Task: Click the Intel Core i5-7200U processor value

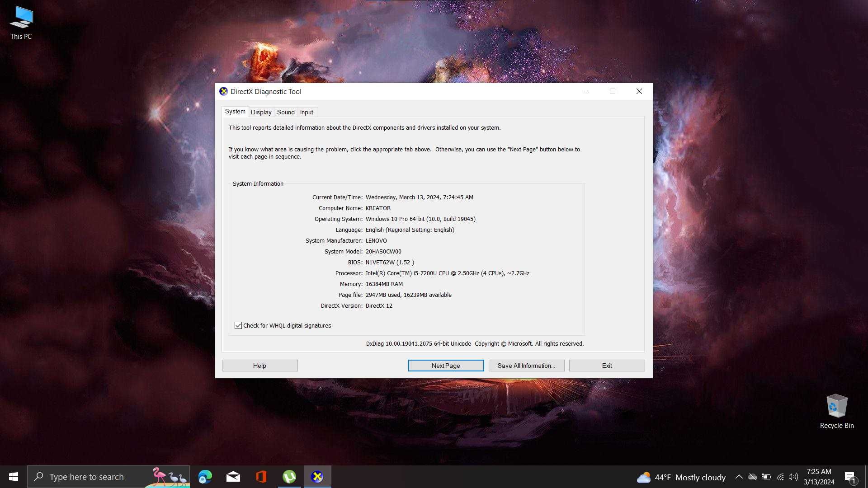Action: (448, 273)
